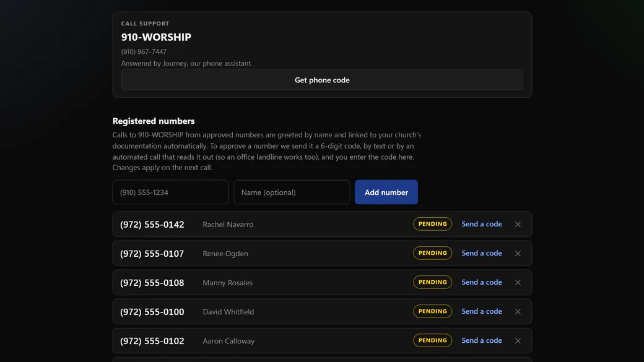Remove Rachel Navarro's number with X icon
The width and height of the screenshot is (644, 362).
518,225
